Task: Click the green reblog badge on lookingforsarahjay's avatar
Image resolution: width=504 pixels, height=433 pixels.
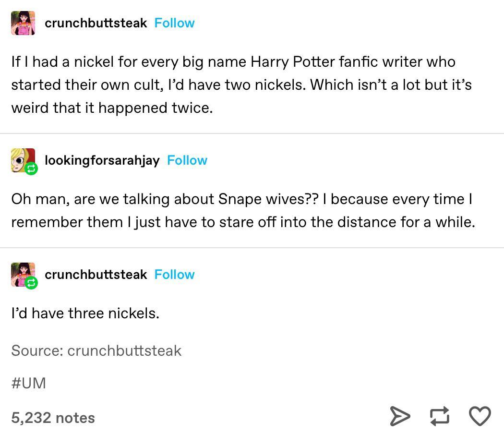Action: (31, 169)
